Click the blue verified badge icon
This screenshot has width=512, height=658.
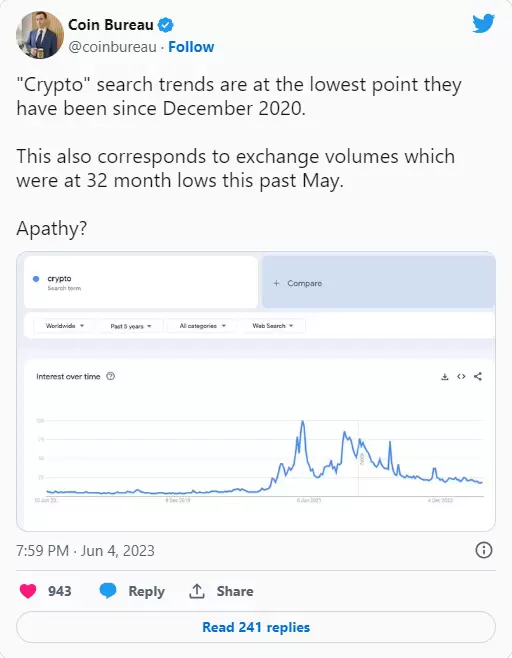(165, 25)
